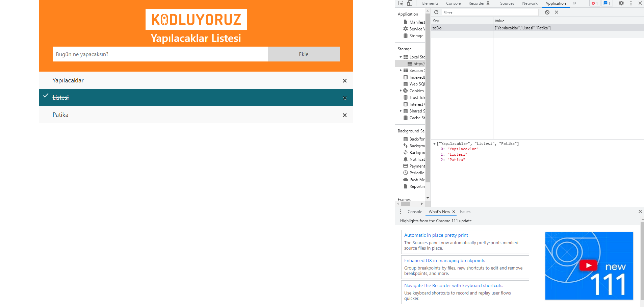Select Service Workers in the Application sidebar
This screenshot has height=307, width=644.
click(415, 29)
